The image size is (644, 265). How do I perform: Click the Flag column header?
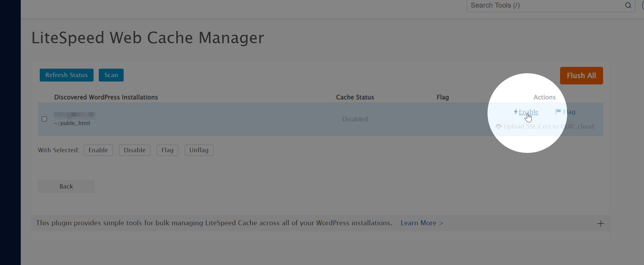(x=443, y=97)
